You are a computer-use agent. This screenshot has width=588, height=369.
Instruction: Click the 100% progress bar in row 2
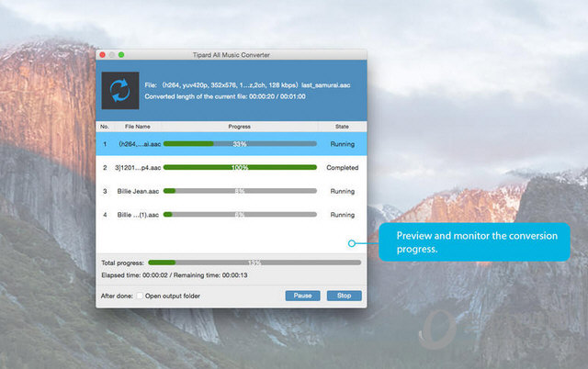tap(240, 167)
